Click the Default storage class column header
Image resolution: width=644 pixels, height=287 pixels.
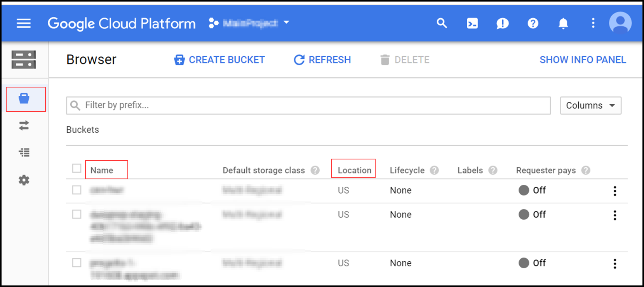click(264, 170)
